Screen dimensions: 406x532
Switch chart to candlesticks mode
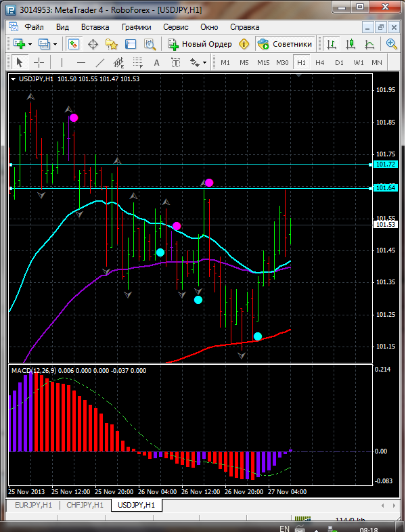point(351,44)
